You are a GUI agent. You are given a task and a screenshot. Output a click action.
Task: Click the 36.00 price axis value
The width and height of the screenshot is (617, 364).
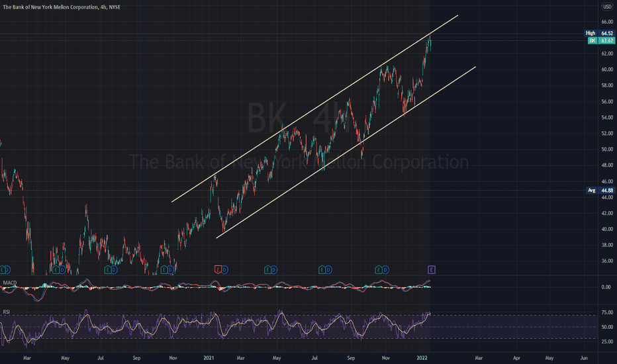[607, 261]
